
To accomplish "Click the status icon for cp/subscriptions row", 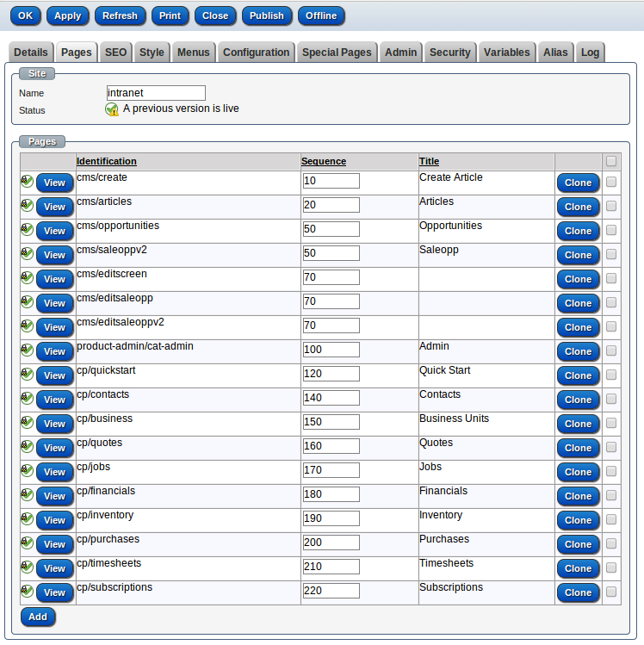I will (27, 592).
